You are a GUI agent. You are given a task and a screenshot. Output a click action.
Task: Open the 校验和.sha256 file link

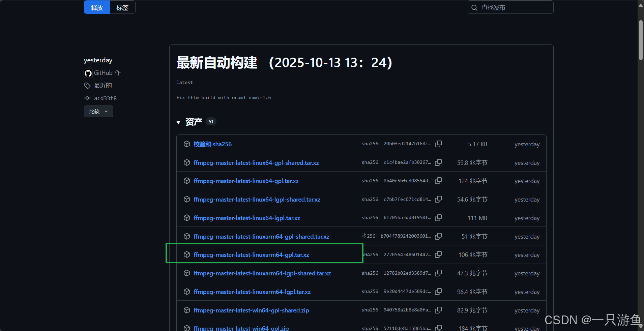click(212, 144)
